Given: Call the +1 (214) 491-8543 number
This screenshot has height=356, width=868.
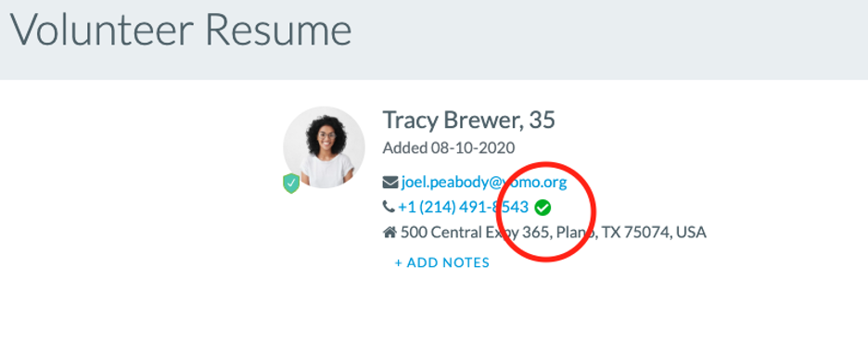Looking at the screenshot, I should pos(464,207).
